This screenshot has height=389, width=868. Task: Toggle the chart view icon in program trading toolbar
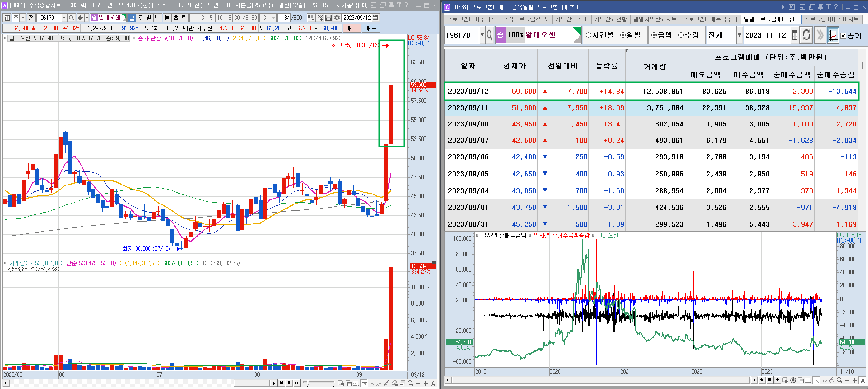pos(833,35)
